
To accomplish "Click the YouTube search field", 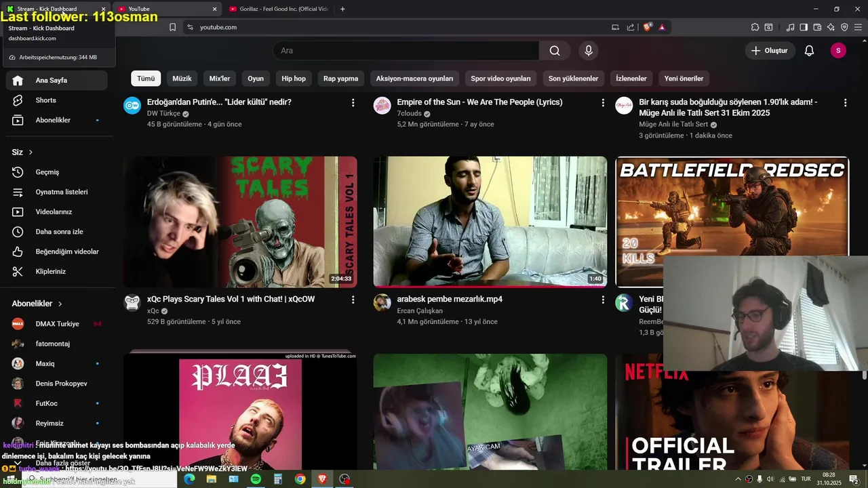I will [406, 51].
